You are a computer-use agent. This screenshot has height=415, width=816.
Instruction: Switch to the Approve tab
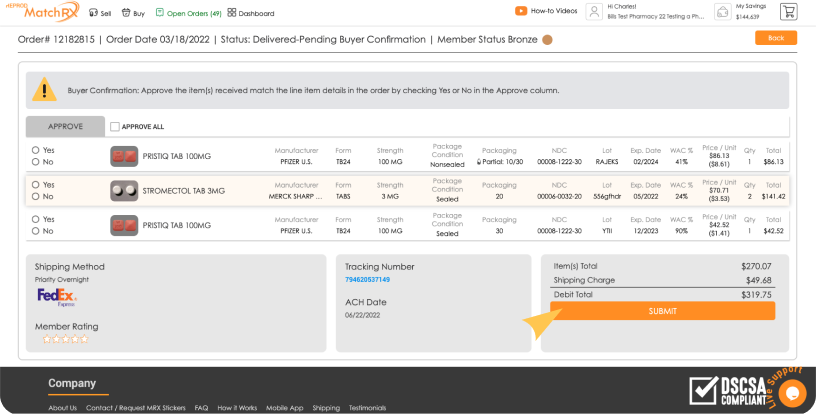tap(64, 127)
